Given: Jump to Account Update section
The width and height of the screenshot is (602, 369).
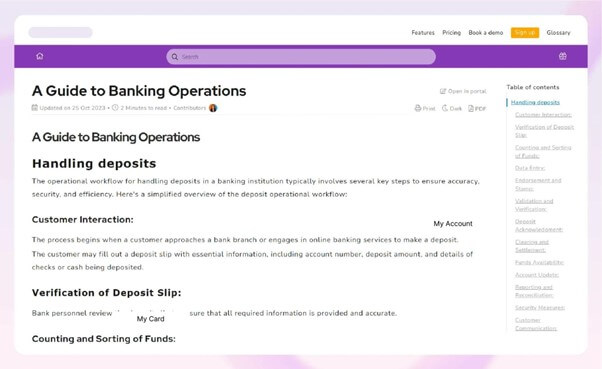Looking at the screenshot, I should point(537,275).
